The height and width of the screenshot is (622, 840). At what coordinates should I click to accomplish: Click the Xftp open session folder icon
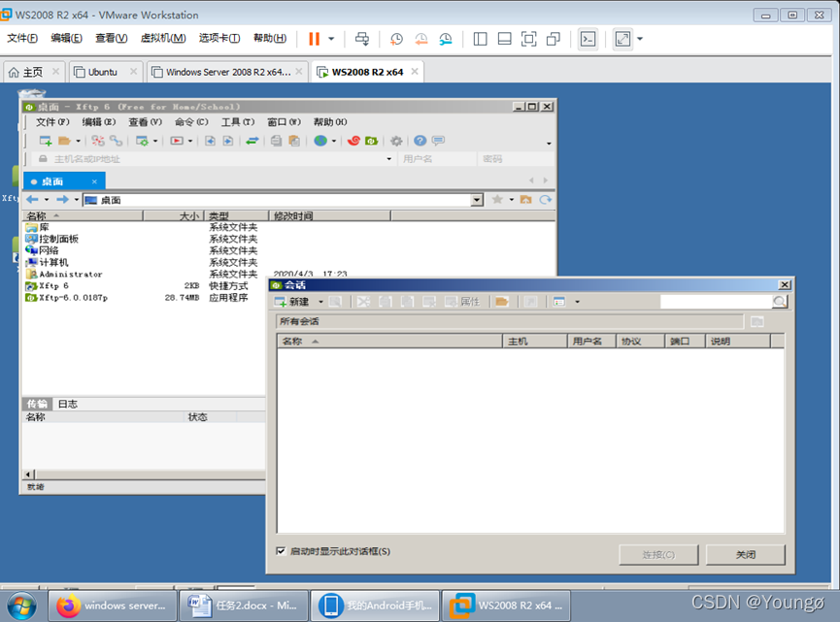click(x=64, y=141)
